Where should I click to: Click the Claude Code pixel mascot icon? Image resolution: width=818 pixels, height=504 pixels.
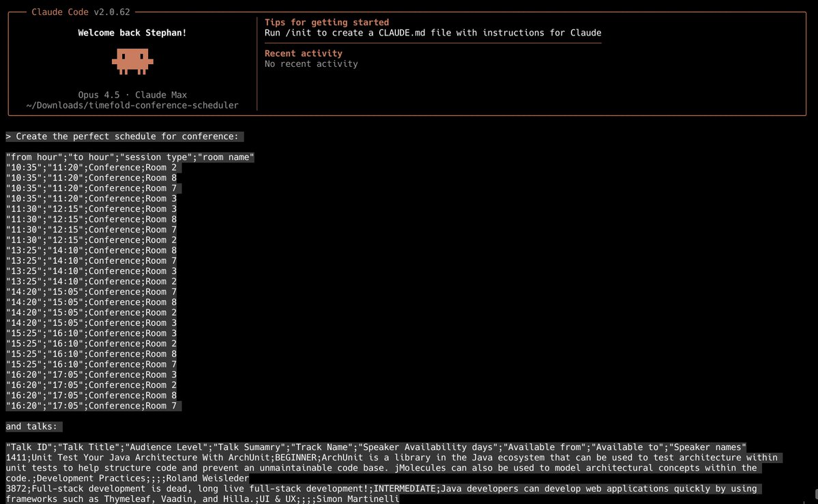(x=132, y=61)
